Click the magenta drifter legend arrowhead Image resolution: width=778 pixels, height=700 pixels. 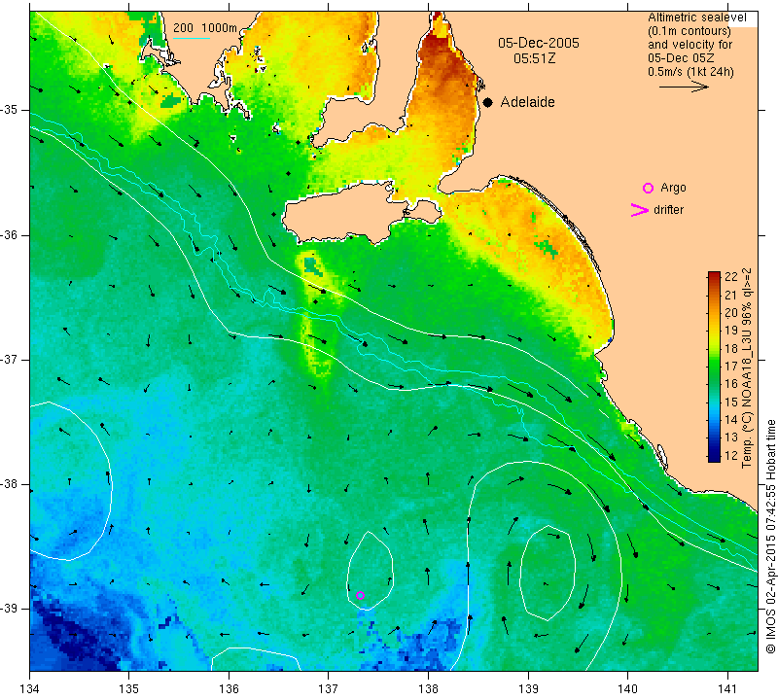tap(640, 210)
